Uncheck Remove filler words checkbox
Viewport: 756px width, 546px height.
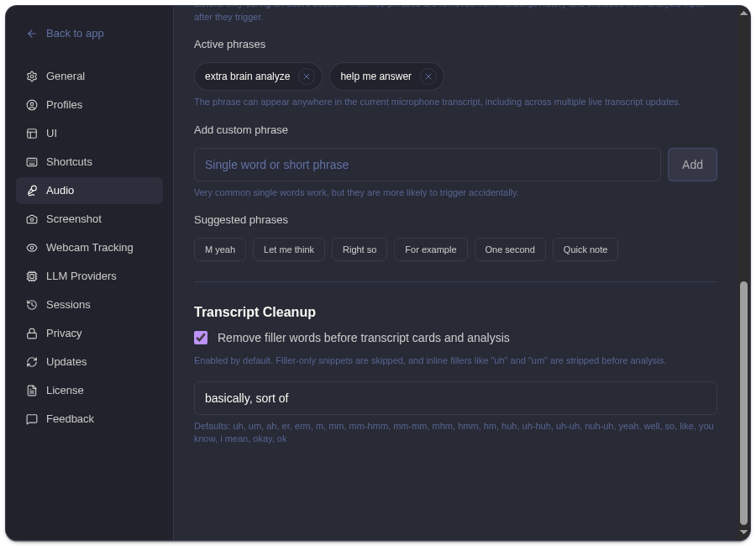(x=201, y=338)
